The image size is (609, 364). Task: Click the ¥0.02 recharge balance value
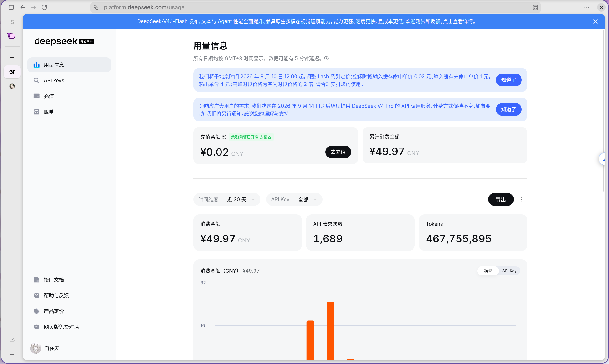(215, 152)
